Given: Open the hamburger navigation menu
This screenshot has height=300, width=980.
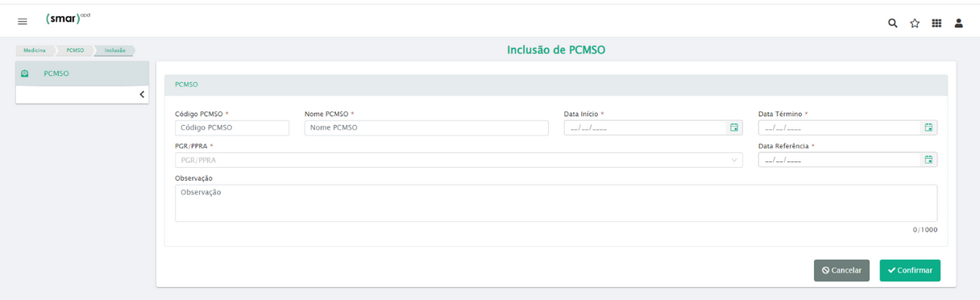Looking at the screenshot, I should coord(23,22).
